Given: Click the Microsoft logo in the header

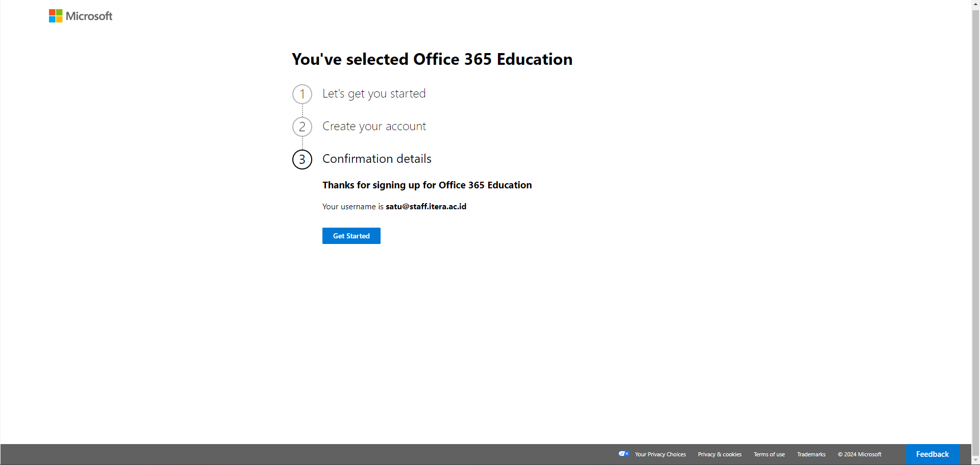Looking at the screenshot, I should pyautogui.click(x=81, y=16).
